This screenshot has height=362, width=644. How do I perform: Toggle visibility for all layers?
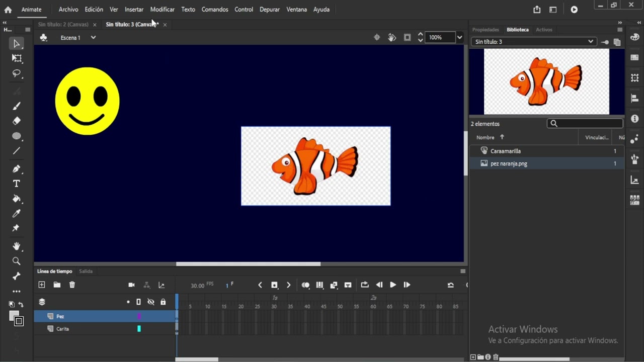[x=150, y=302]
